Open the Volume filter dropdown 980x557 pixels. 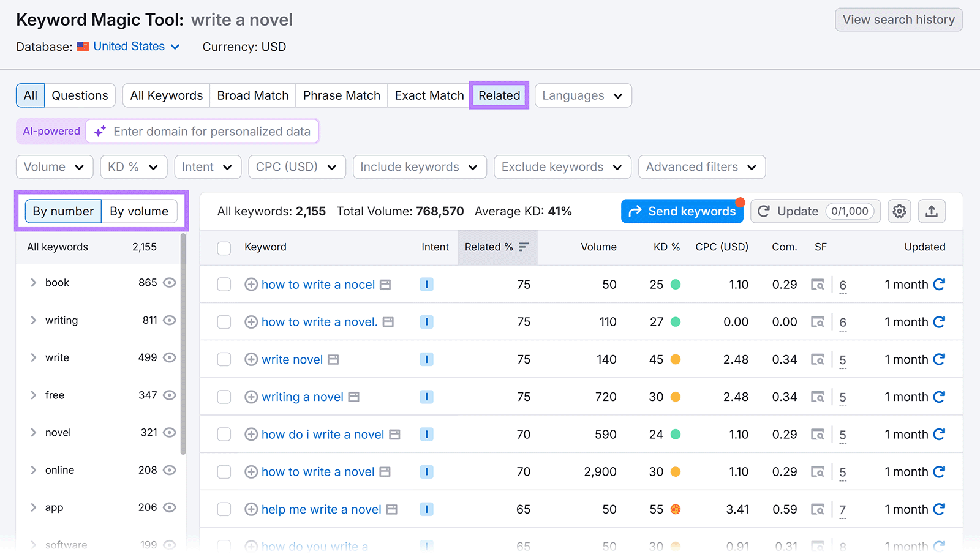pyautogui.click(x=54, y=166)
